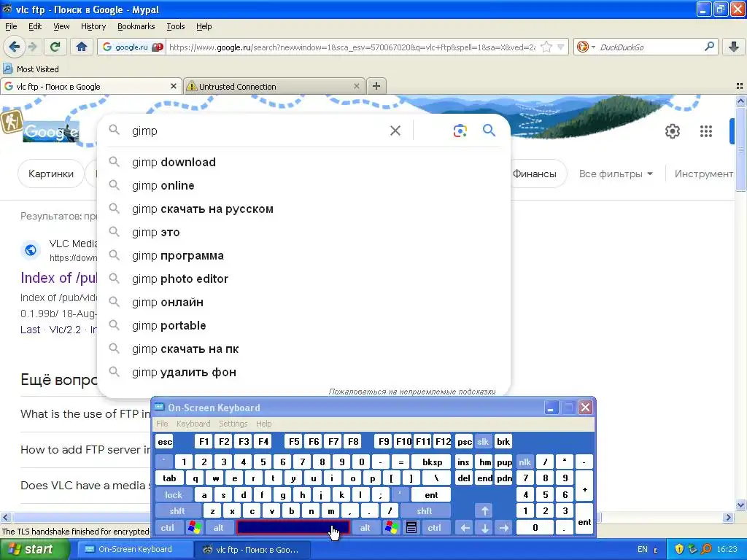
Task: Open the On-Screen Keyboard's Keyboard menu
Action: pos(193,424)
